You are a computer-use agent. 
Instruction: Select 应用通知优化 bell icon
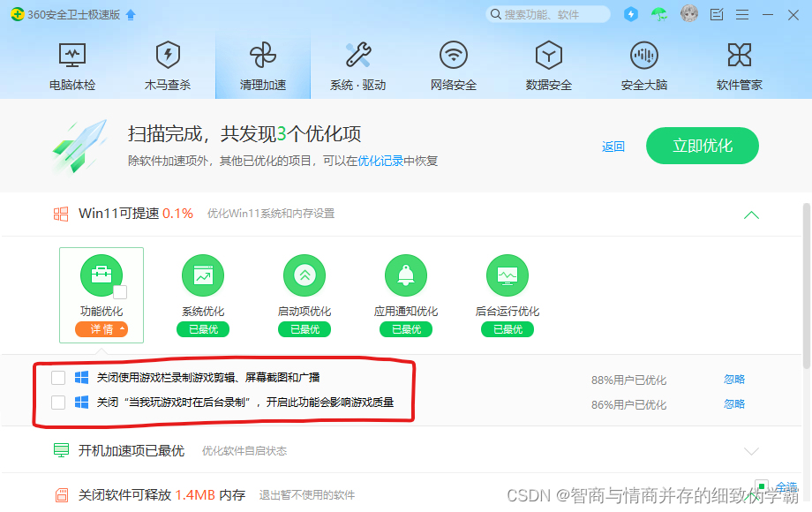tap(406, 275)
